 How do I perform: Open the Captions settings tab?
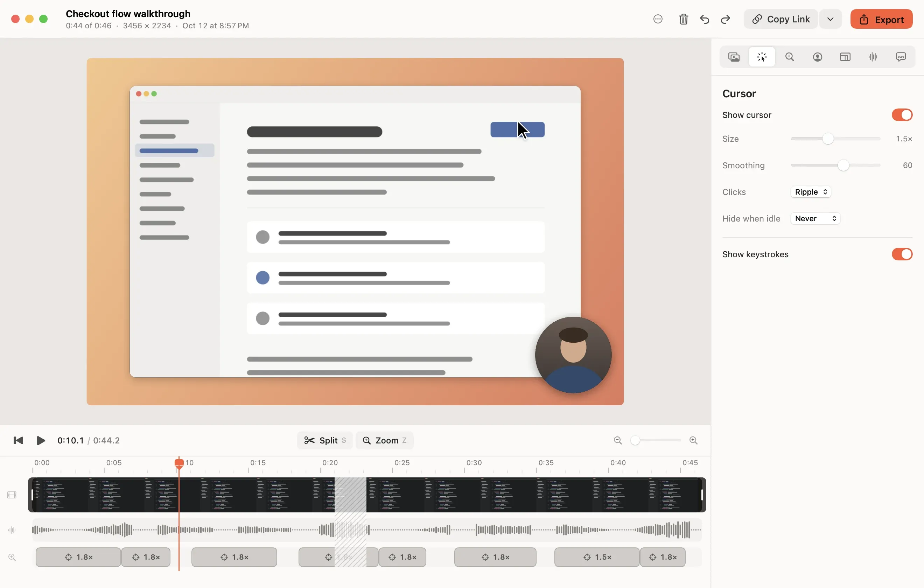point(901,57)
